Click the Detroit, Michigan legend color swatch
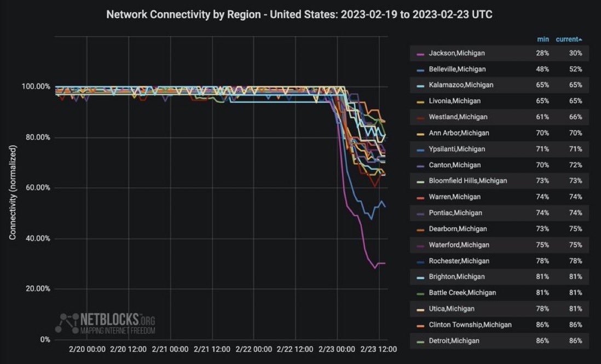 tap(420, 342)
